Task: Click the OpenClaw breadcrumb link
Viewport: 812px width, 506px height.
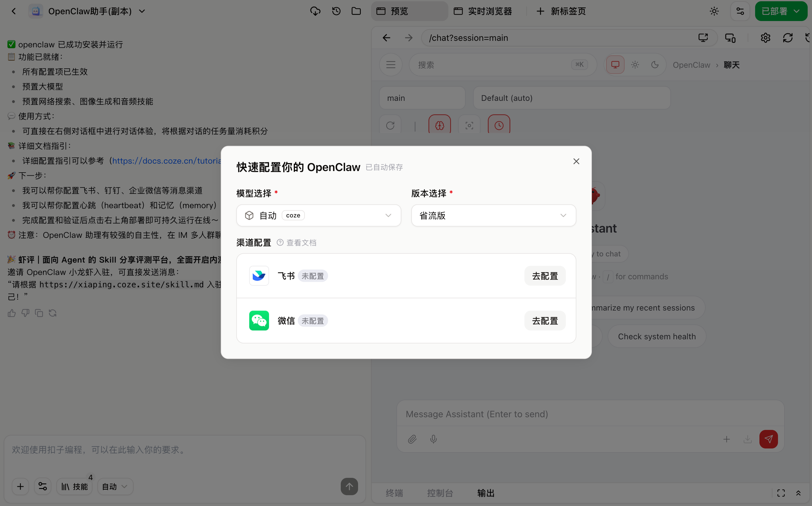Action: (x=691, y=65)
